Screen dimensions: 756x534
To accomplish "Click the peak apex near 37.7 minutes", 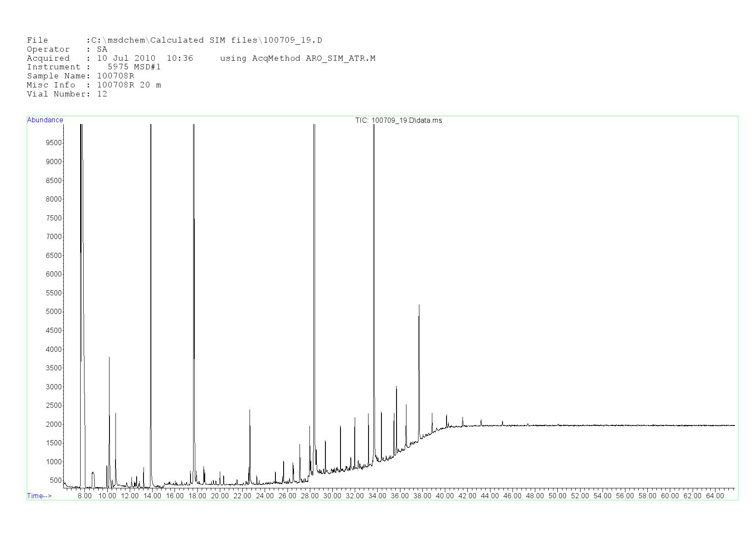I will pyautogui.click(x=419, y=305).
